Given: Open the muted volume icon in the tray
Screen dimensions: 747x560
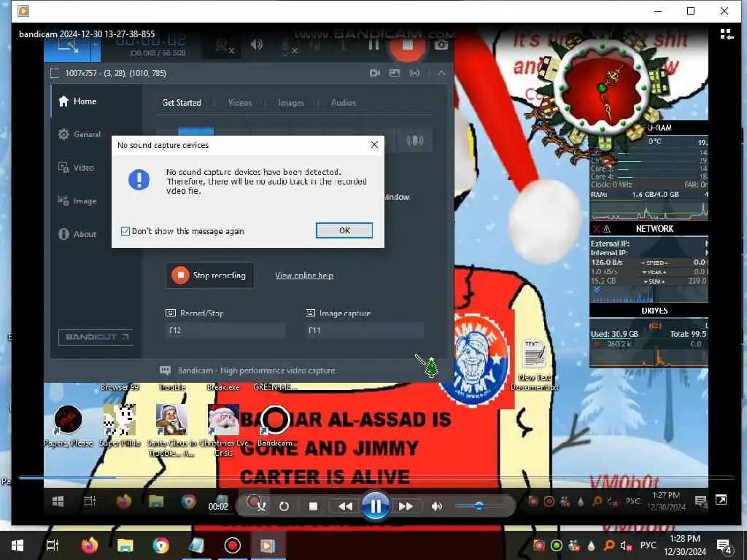Looking at the screenshot, I should tap(626, 545).
